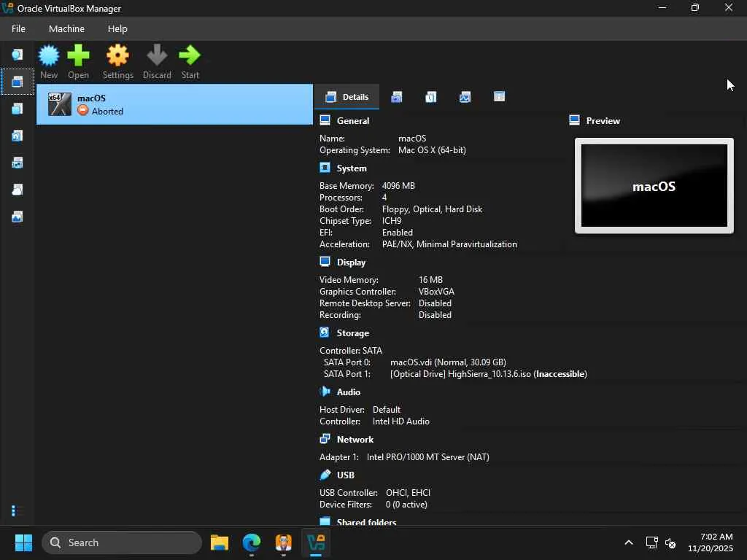Screen dimensions: 747x560
Task: Open the Machine menu
Action: tap(66, 28)
